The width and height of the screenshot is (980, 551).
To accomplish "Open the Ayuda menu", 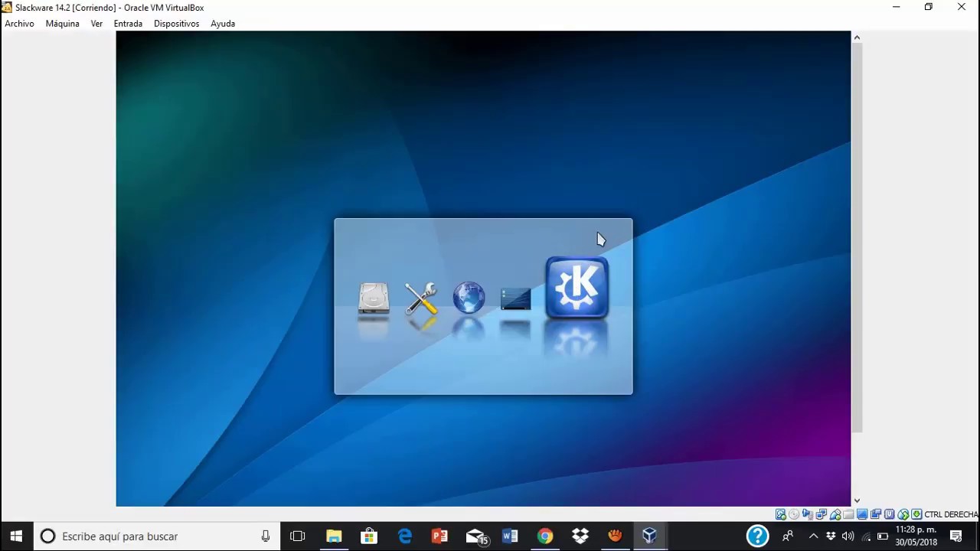I will pos(223,24).
